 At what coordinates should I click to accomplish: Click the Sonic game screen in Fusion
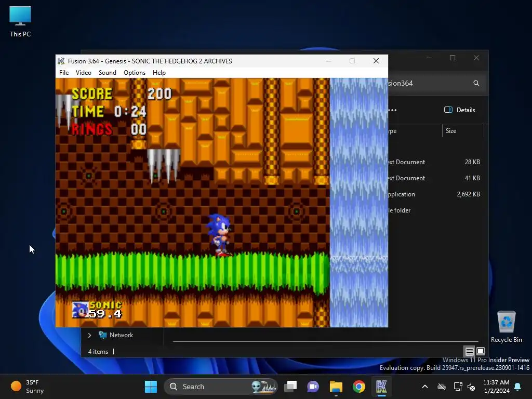pos(221,203)
